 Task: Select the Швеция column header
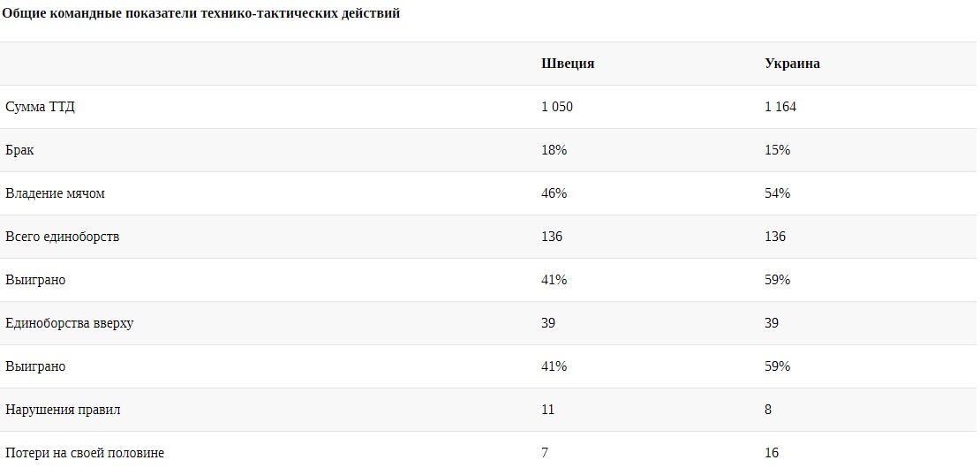(x=568, y=64)
